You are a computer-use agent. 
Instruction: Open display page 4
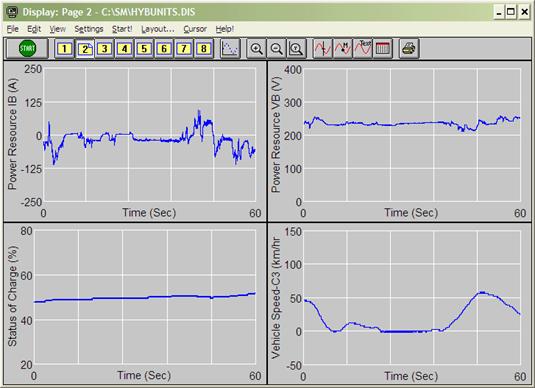coord(124,49)
